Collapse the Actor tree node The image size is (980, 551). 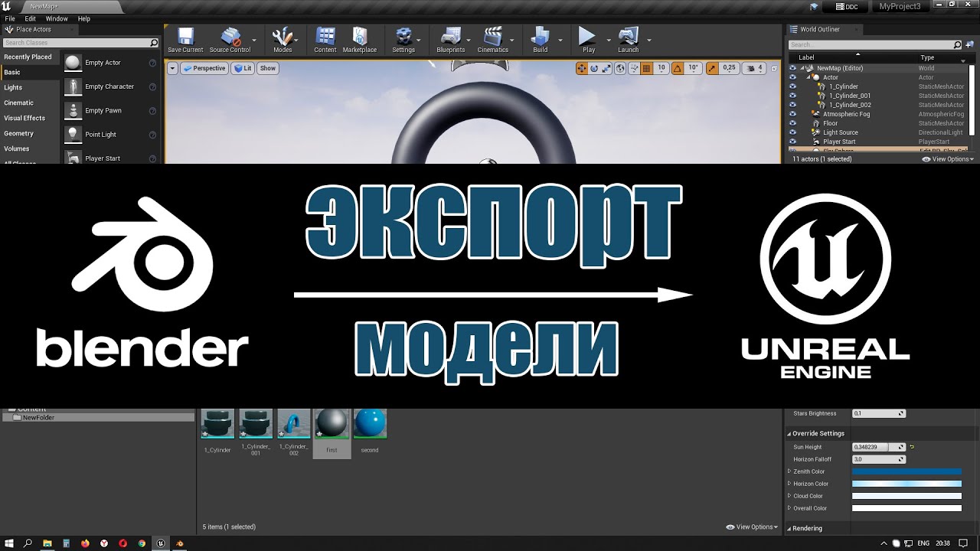point(808,77)
